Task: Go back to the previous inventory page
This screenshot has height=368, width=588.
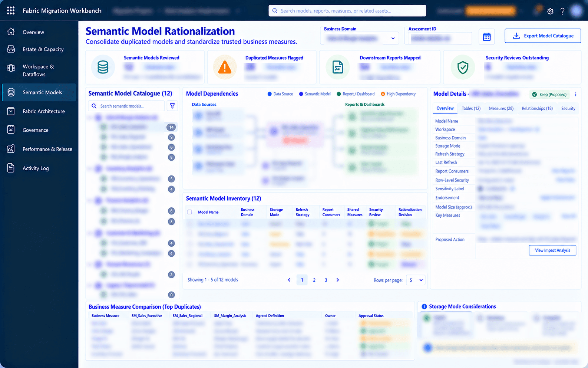Action: click(289, 280)
